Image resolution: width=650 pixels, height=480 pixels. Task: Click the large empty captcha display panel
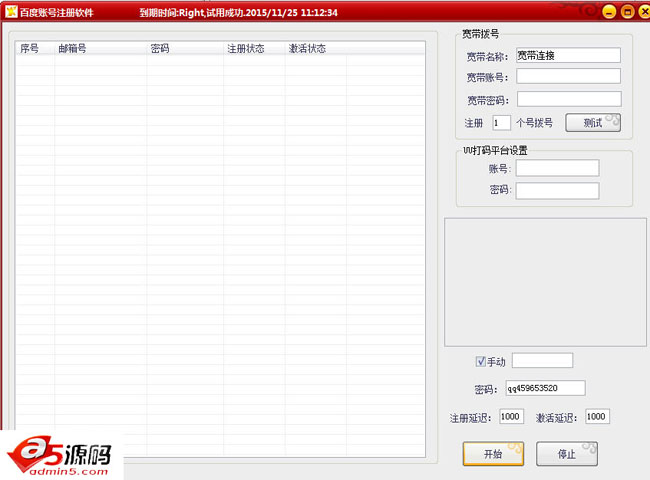pyautogui.click(x=545, y=282)
